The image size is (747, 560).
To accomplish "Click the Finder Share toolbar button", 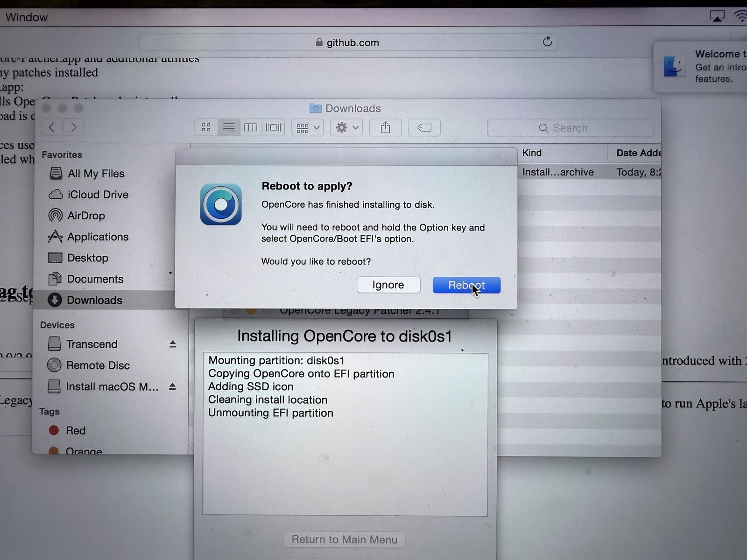I will [385, 127].
